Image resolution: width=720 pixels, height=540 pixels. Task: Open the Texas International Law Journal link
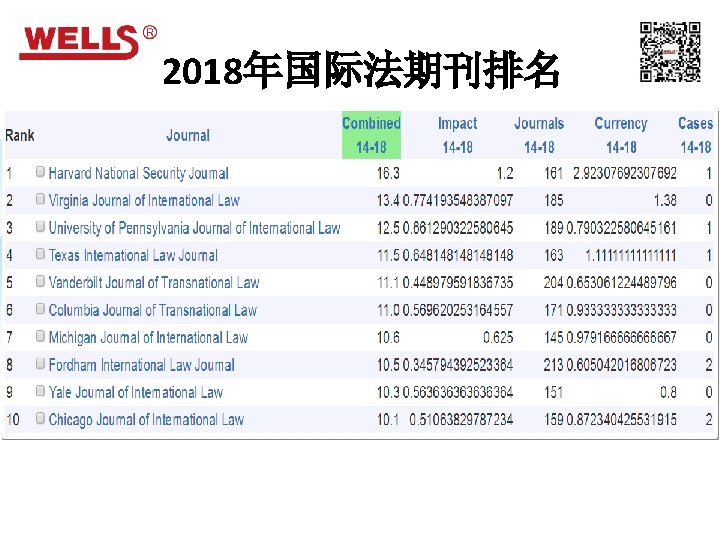(133, 255)
